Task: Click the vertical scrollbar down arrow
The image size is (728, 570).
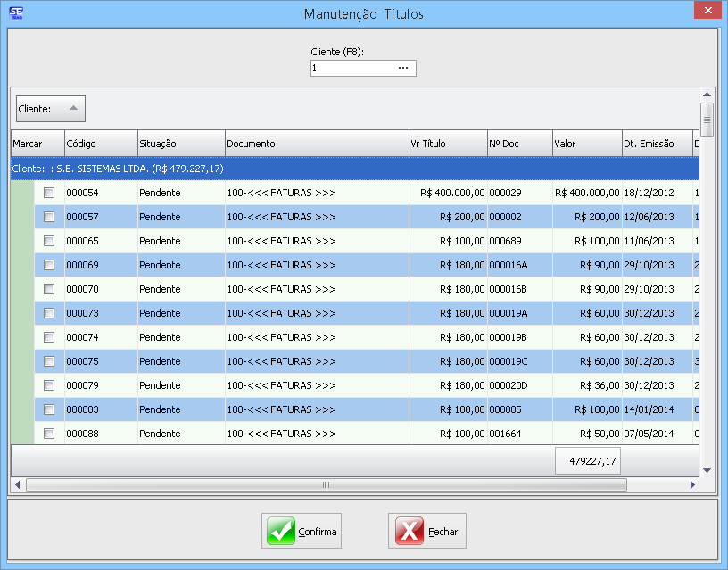Action: pyautogui.click(x=707, y=470)
